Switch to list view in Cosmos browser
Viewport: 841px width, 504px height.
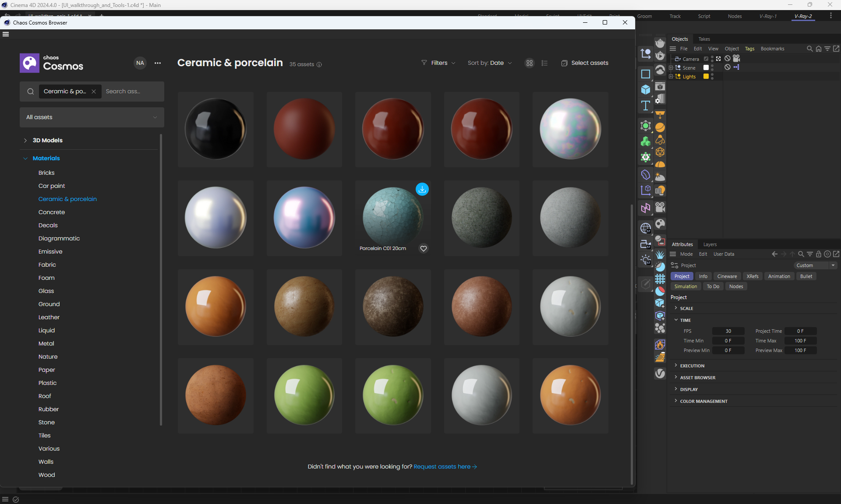pos(544,63)
